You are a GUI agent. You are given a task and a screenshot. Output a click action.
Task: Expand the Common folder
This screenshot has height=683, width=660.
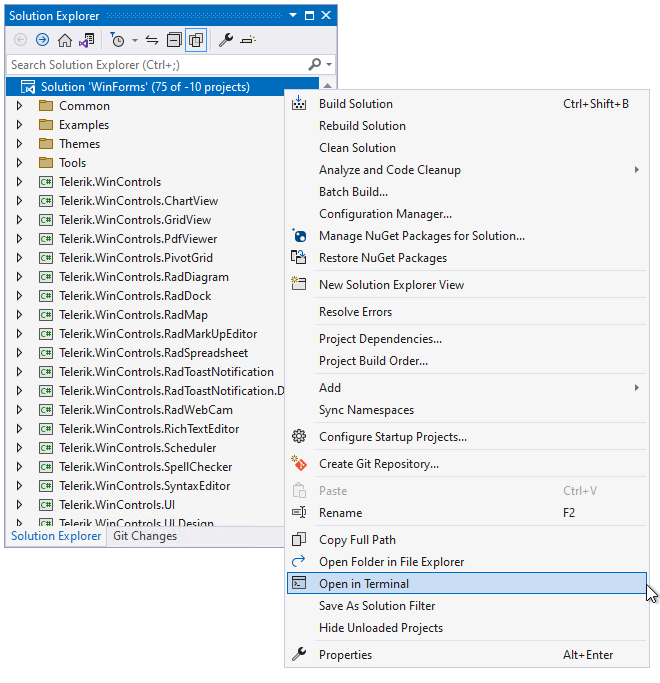click(19, 105)
